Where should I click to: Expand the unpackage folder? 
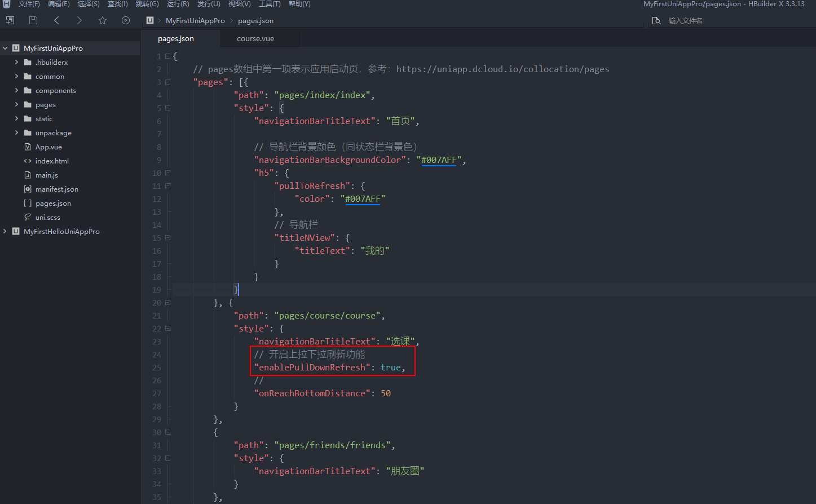pyautogui.click(x=16, y=132)
